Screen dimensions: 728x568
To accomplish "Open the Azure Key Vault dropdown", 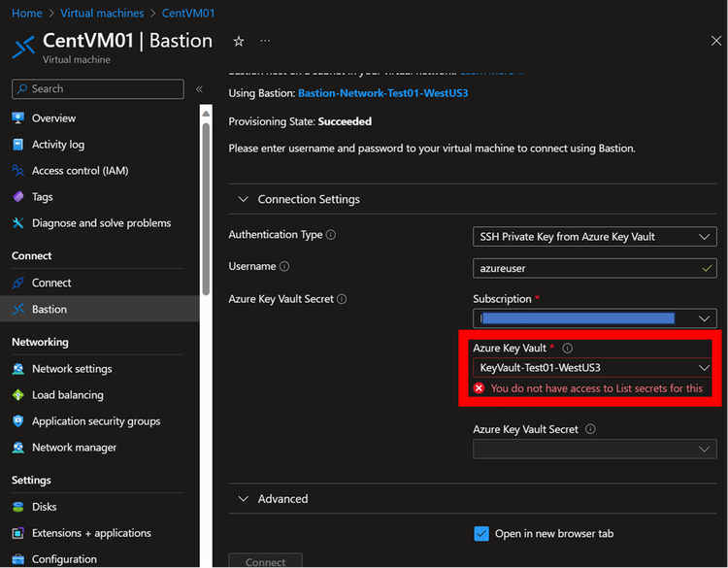I will click(x=594, y=368).
